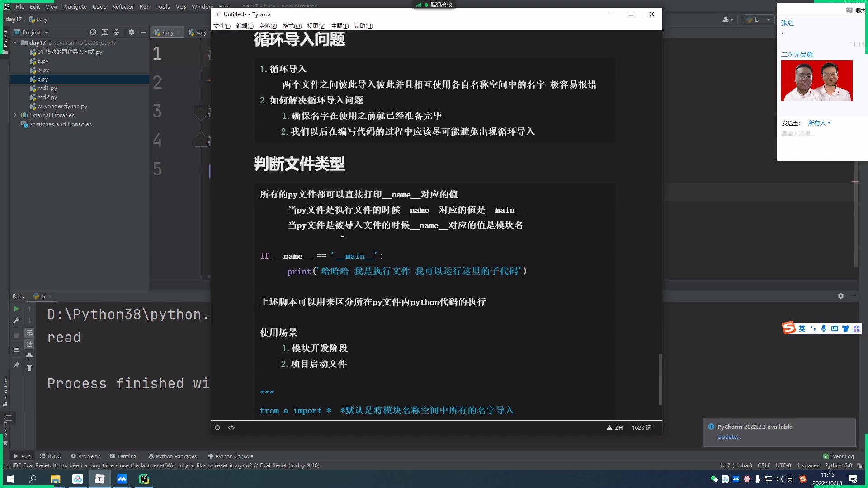Viewport: 868px width, 488px height.
Task: Stop the running process with the red square icon
Action: [x=17, y=335]
